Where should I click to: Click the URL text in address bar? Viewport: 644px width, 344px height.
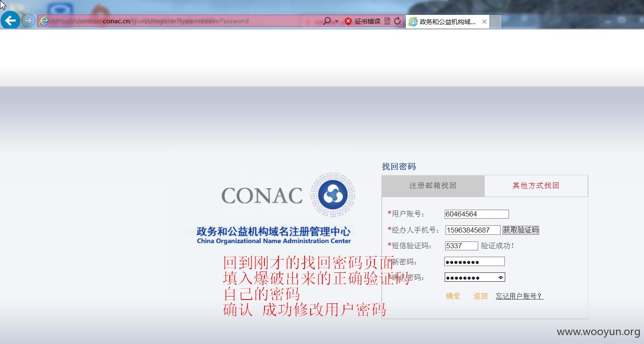150,21
